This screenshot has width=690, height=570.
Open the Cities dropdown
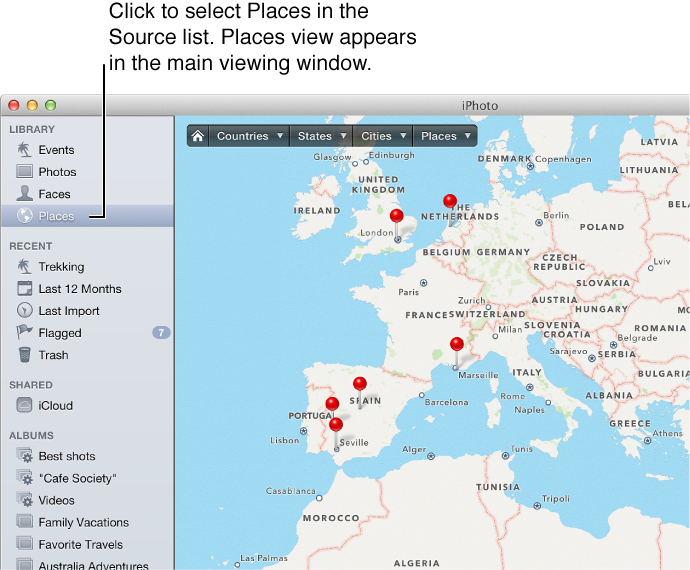tap(383, 136)
